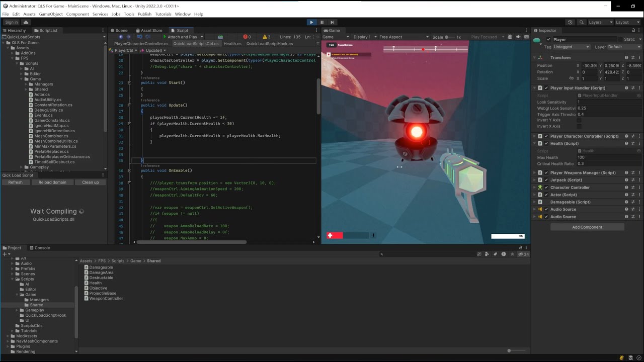Start Play mode with the Play button
The image size is (644, 362).
point(311,22)
